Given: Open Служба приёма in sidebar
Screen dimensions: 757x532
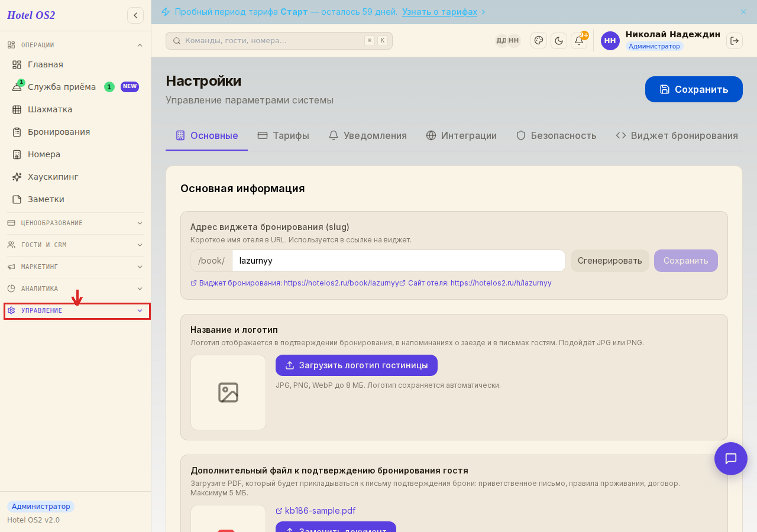Looking at the screenshot, I should coord(76,87).
